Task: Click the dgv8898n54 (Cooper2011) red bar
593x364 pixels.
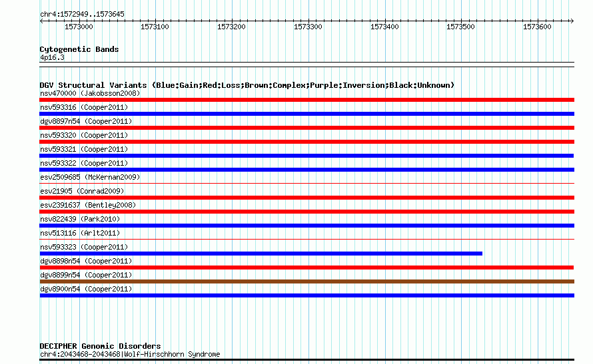Action: click(306, 268)
